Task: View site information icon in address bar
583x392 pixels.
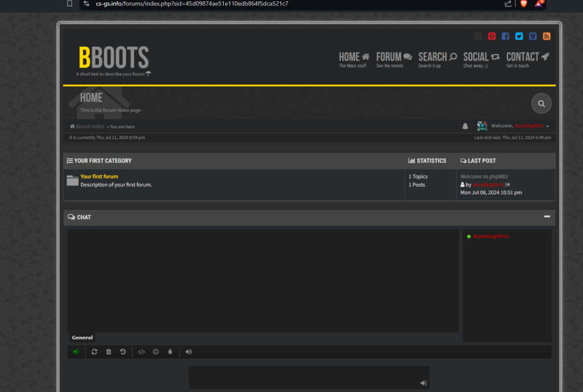Action: tap(87, 3)
